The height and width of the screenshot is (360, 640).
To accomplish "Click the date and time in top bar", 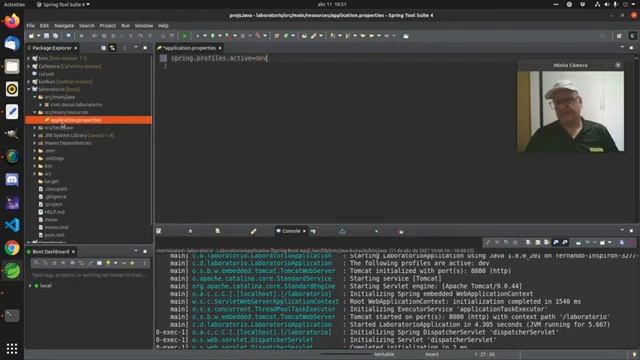I will pyautogui.click(x=331, y=4).
